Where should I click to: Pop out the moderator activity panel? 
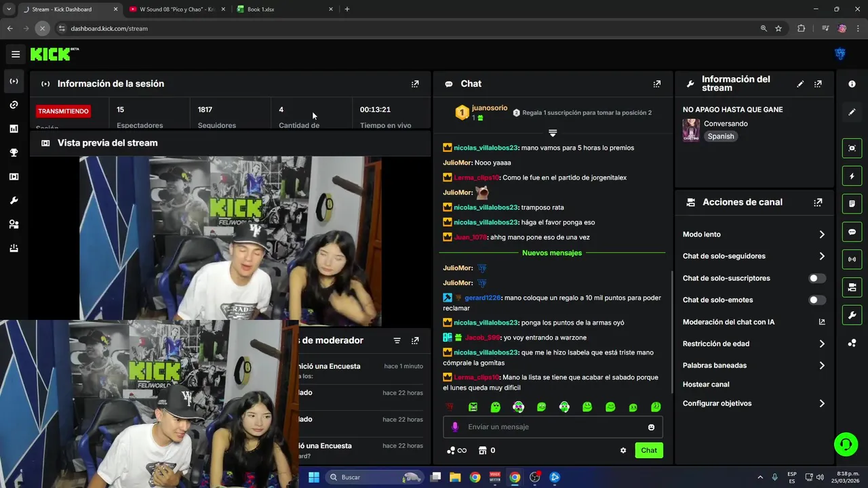tap(415, 340)
